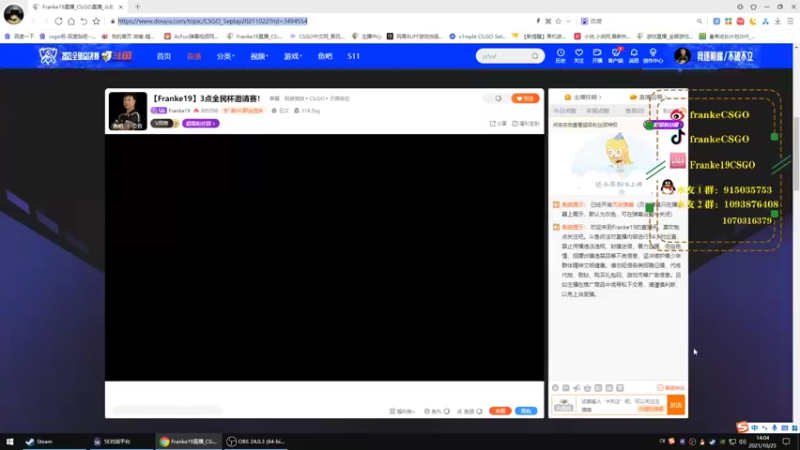Click the orange follow (关注) button on stream header

pos(525,98)
